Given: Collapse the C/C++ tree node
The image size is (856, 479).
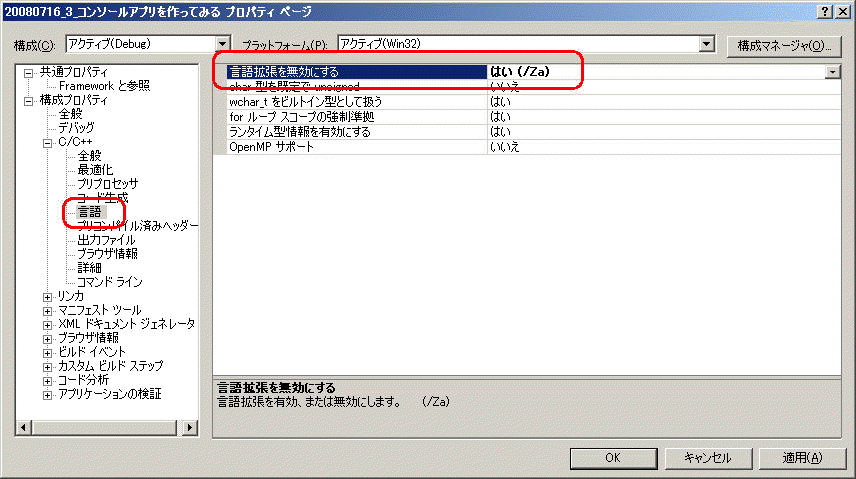Looking at the screenshot, I should (48, 142).
